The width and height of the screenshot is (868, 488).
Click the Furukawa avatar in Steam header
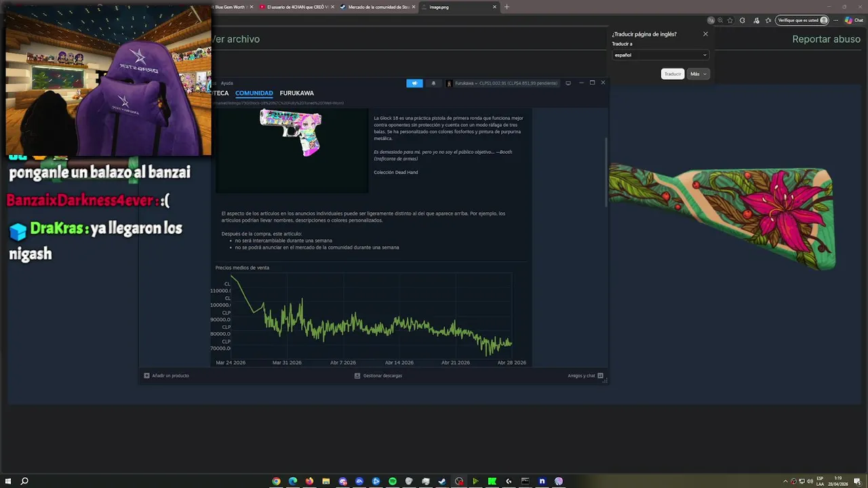coord(449,83)
